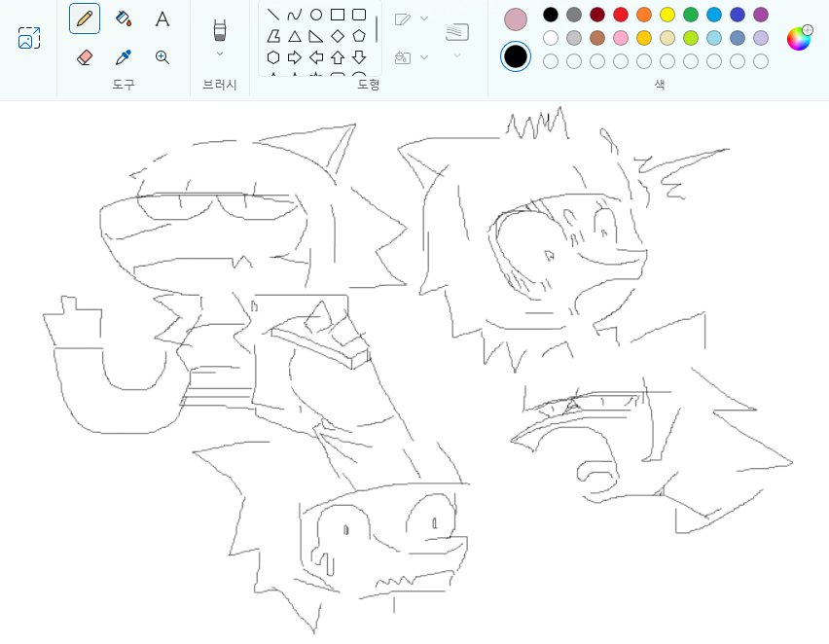The height and width of the screenshot is (644, 829).
Task: Pick the green palette color
Action: (x=691, y=15)
